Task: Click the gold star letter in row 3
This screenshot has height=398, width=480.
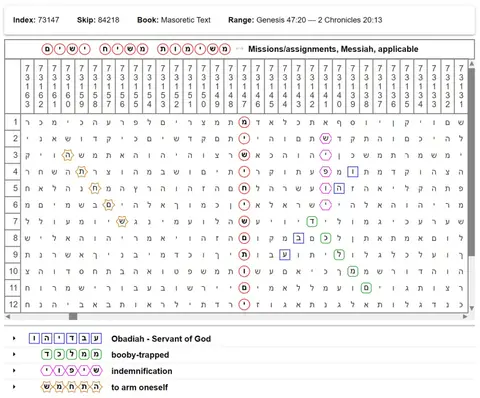Action: pos(68,155)
